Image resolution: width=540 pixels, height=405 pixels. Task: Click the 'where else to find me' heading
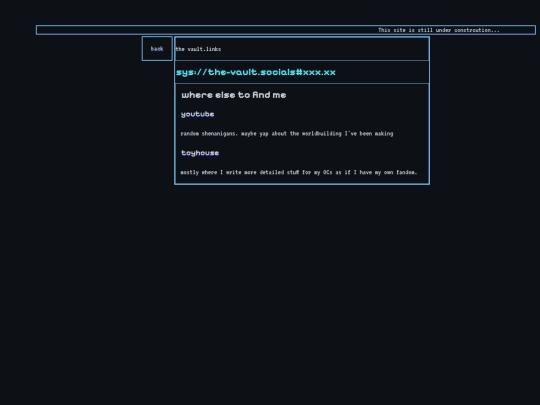pos(234,95)
